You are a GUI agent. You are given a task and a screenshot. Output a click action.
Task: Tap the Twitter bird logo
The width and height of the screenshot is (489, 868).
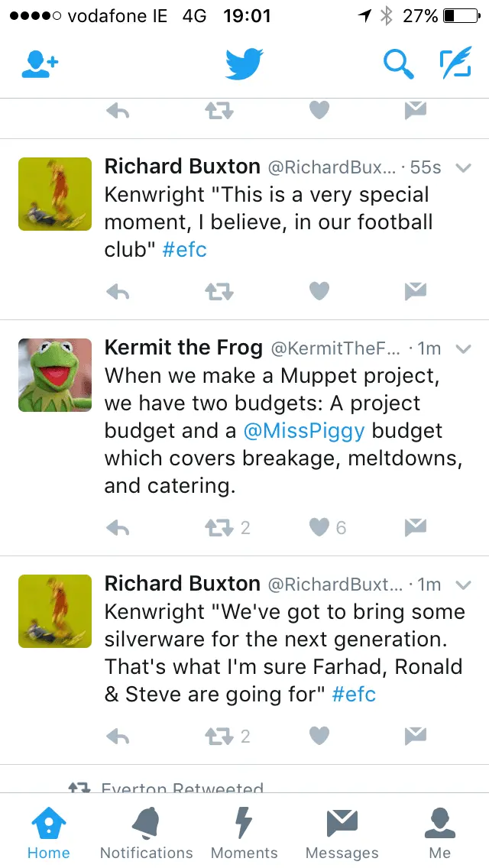pyautogui.click(x=244, y=64)
